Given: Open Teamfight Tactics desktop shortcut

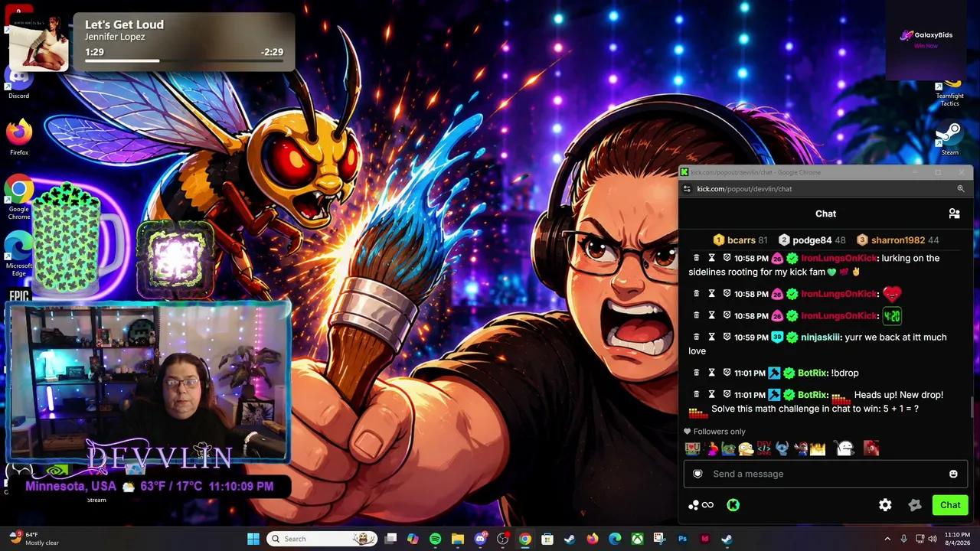Looking at the screenshot, I should click(949, 92).
